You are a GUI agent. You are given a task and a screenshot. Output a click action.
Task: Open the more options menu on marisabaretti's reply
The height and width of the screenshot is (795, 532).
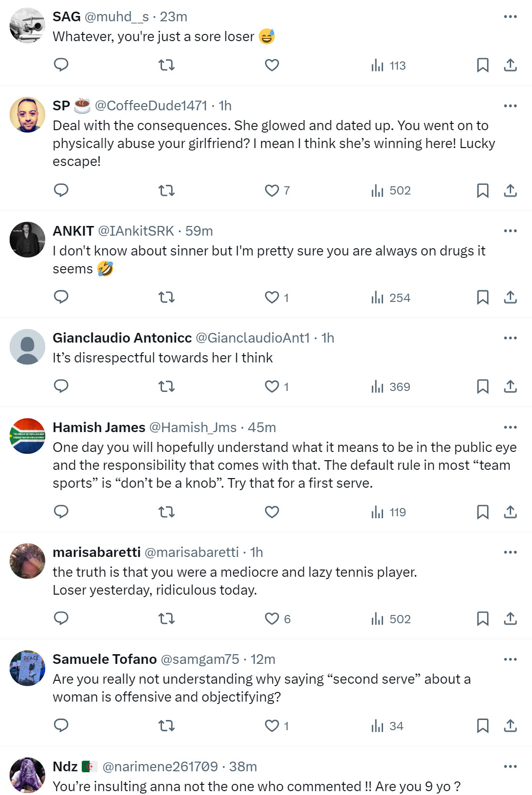509,552
